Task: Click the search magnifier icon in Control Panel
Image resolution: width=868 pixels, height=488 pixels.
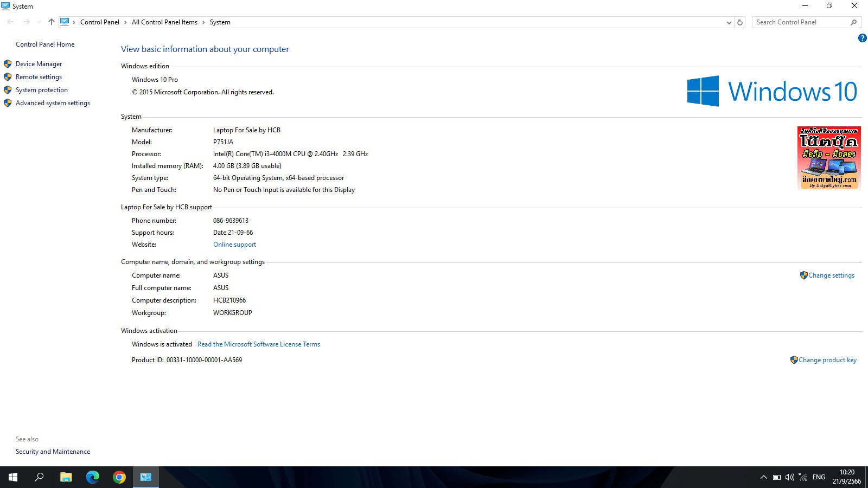Action: (x=853, y=22)
